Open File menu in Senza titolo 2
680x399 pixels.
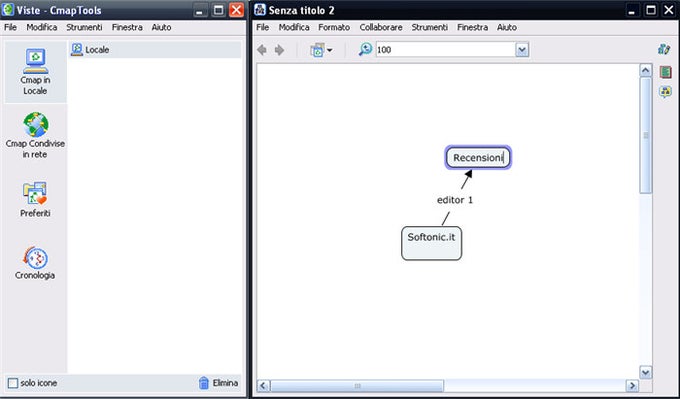tap(262, 27)
